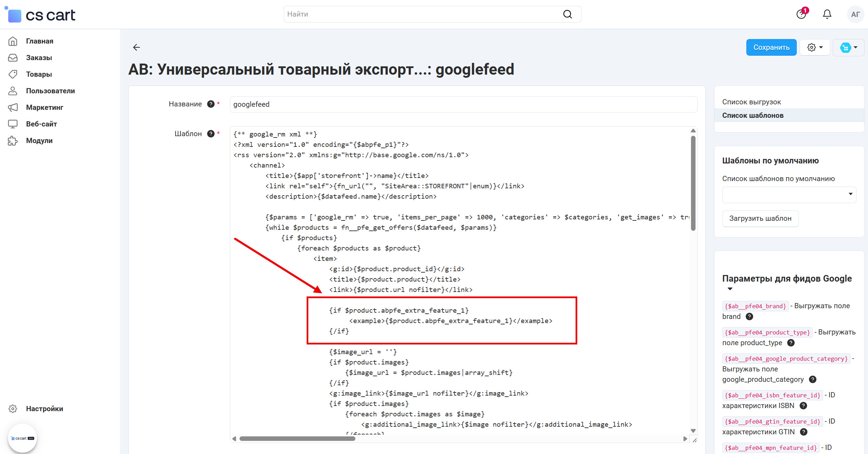Click the {$ab__pfe04_gtin_feature_id} variable tag
Viewport: 868px width, 454px height.
773,422
